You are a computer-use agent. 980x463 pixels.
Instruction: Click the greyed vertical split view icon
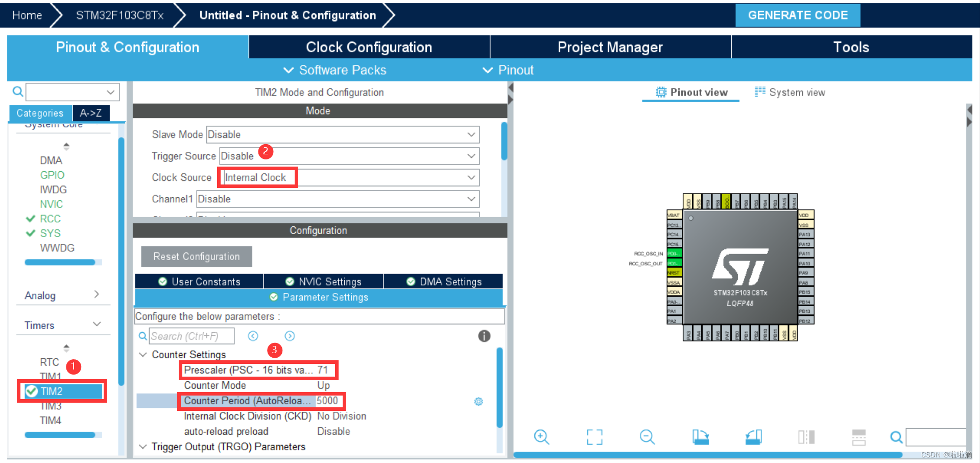click(x=806, y=437)
